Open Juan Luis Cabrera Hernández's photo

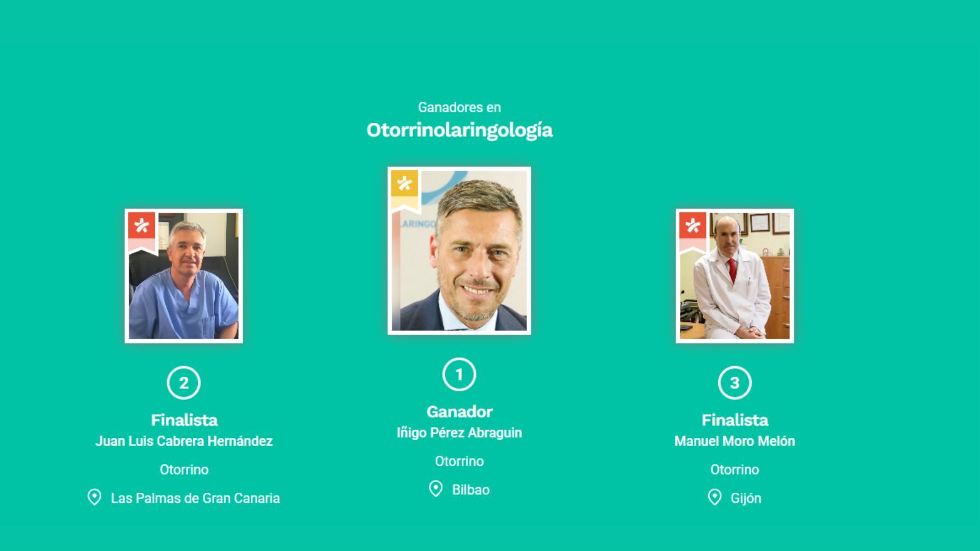pos(183,276)
